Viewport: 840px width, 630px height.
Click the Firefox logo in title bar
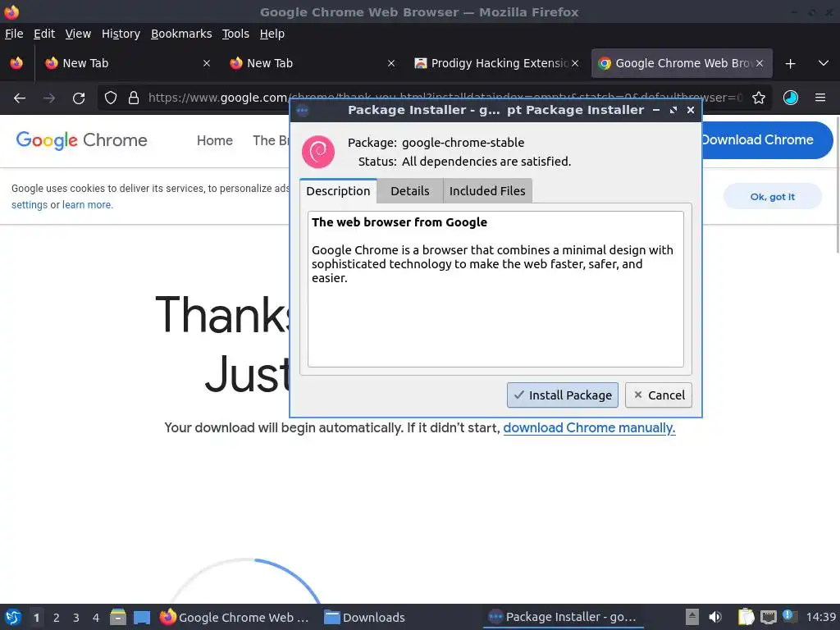tap(11, 11)
